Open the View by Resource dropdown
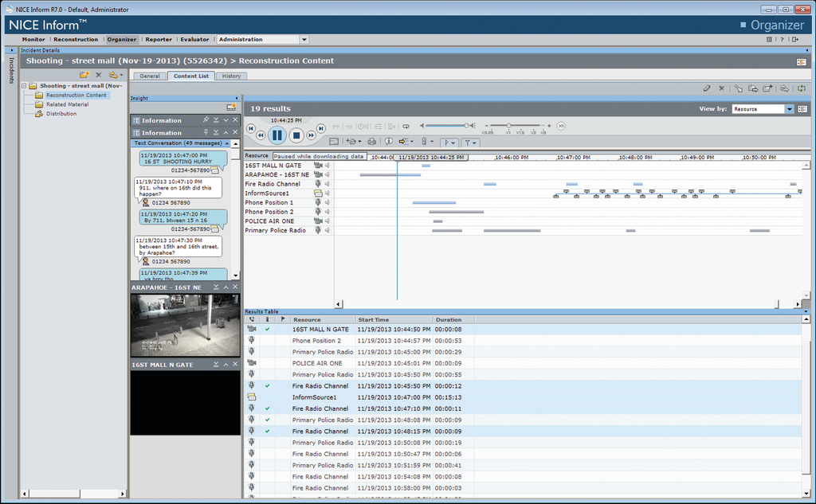Viewport: 816px width, 504px height. pos(790,109)
